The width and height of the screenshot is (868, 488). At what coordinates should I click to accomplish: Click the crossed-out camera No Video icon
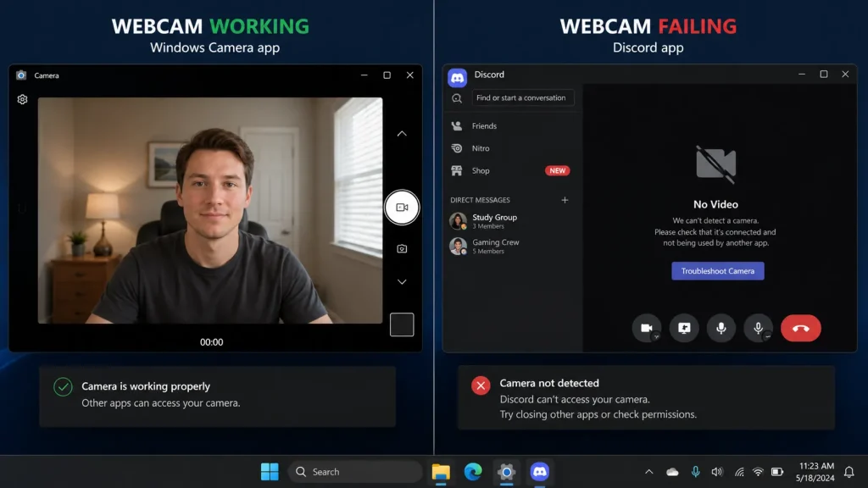(x=715, y=164)
